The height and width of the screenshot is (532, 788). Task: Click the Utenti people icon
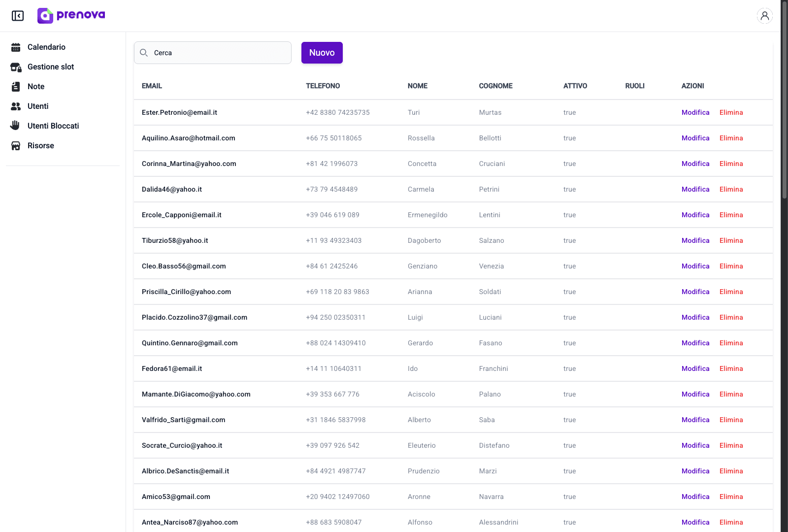pyautogui.click(x=16, y=106)
